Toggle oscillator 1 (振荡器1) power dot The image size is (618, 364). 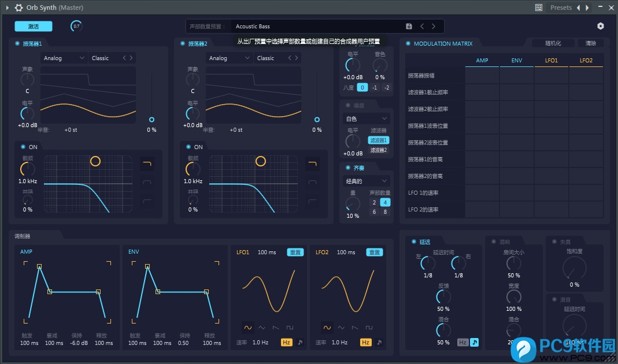click(17, 43)
